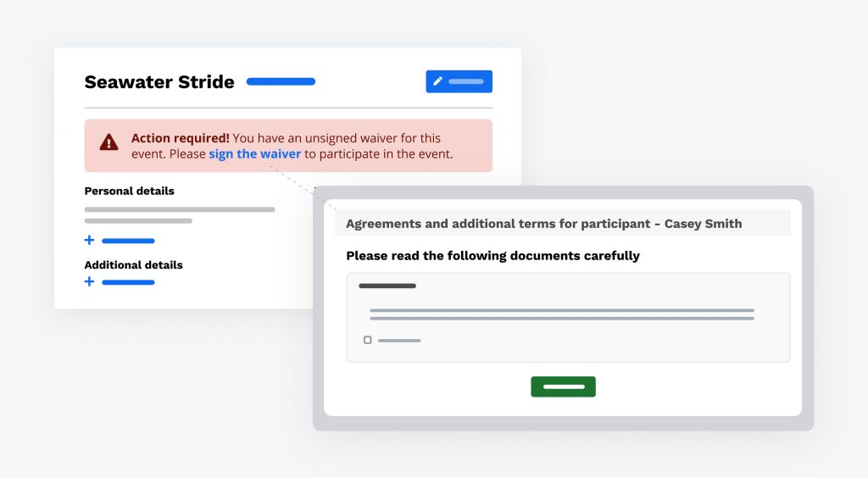868x478 pixels.
Task: Select the 'Additional details' heading
Action: point(133,264)
